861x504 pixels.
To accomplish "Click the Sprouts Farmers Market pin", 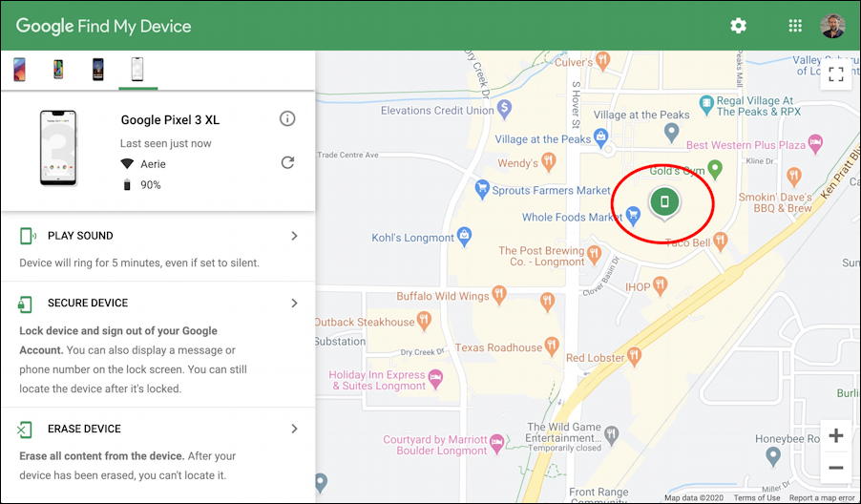I will [x=481, y=189].
